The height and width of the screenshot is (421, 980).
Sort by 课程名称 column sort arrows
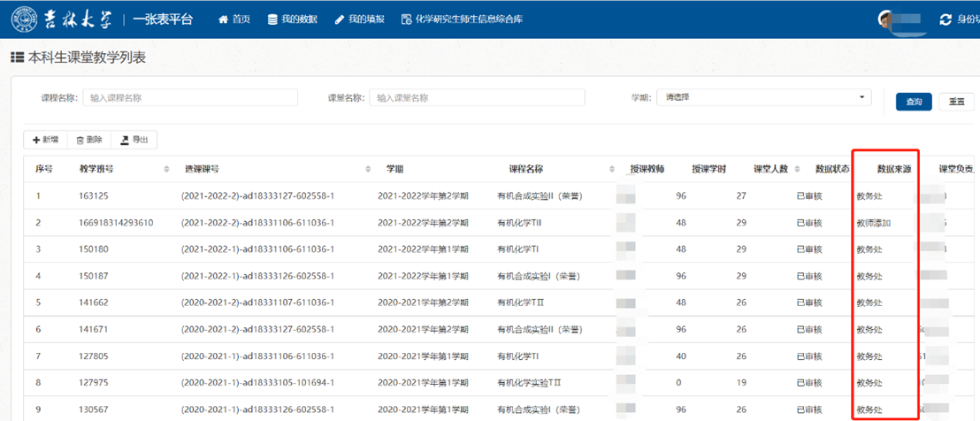(611, 169)
